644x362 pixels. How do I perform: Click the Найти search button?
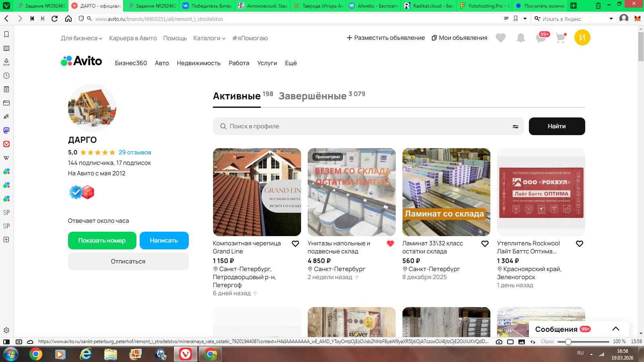point(557,126)
